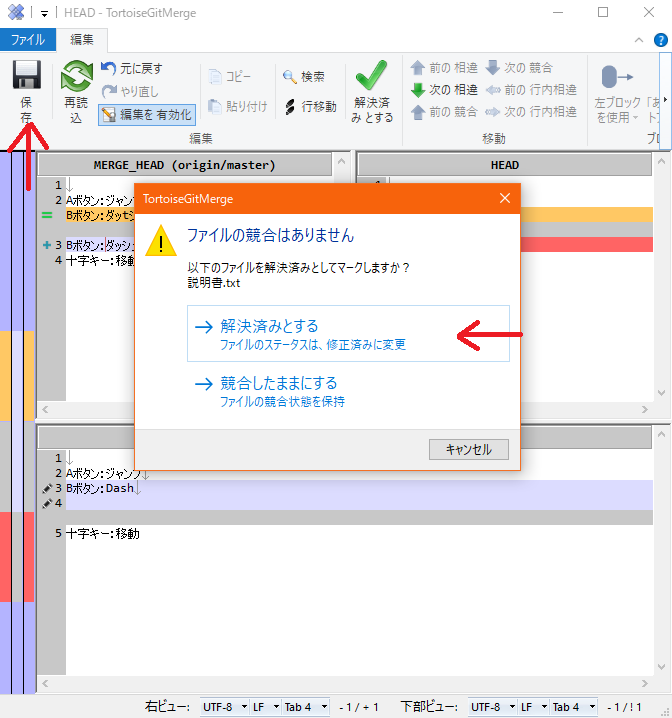This screenshot has height=718, width=672.
Task: Click the red block in the locator bar
Action: tap(17, 556)
